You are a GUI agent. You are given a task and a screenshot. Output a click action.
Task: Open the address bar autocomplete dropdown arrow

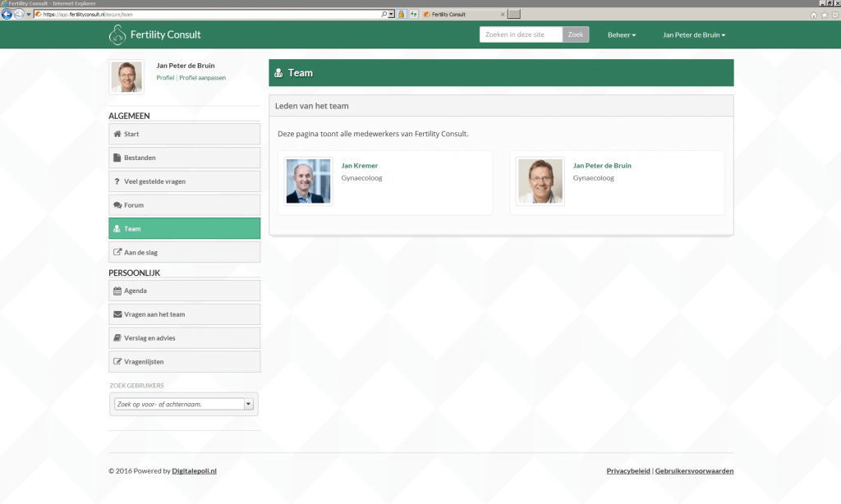(x=391, y=15)
